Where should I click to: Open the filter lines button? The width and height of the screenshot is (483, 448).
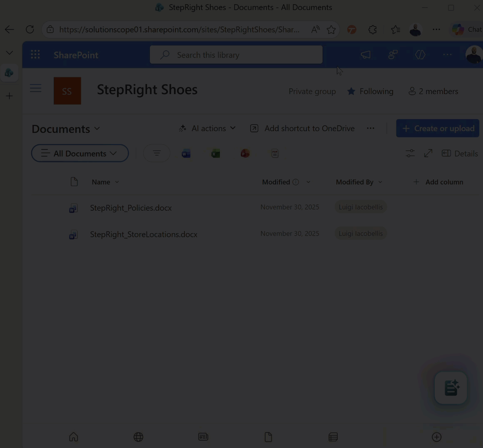pyautogui.click(x=157, y=153)
